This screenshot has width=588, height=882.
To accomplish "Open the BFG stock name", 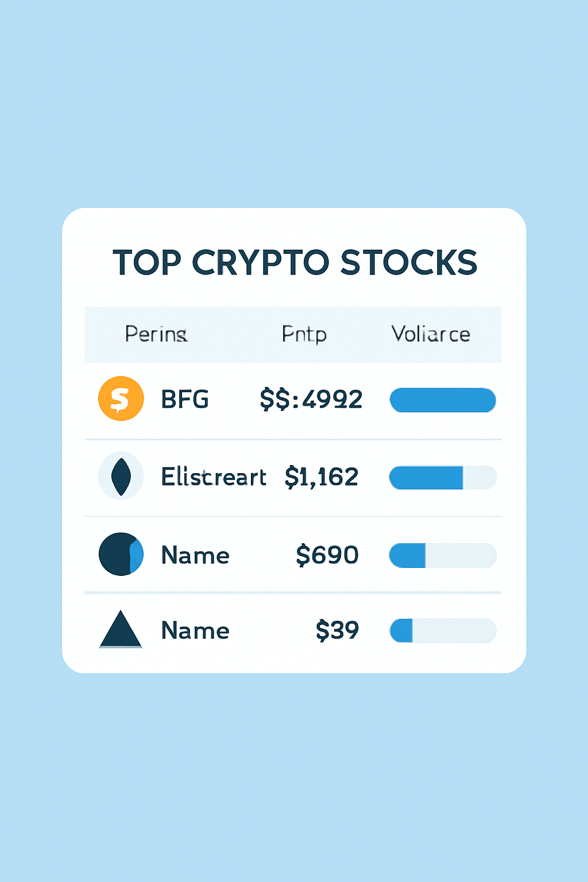I will 185,399.
